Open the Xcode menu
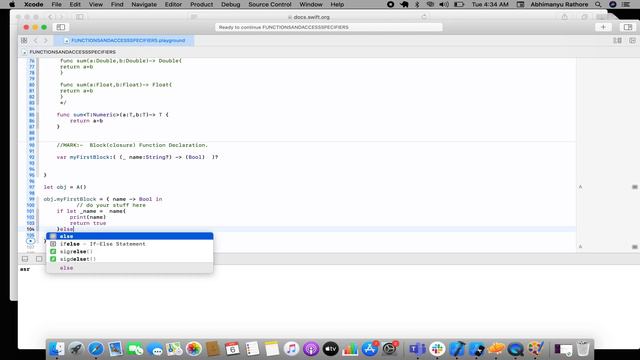The height and width of the screenshot is (360, 640). (x=33, y=4)
